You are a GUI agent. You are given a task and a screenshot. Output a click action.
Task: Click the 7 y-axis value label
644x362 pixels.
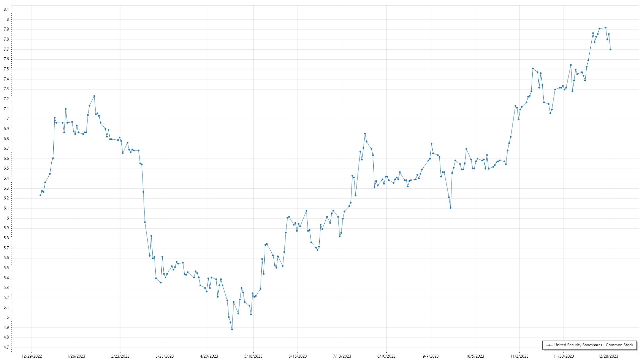pyautogui.click(x=7, y=119)
